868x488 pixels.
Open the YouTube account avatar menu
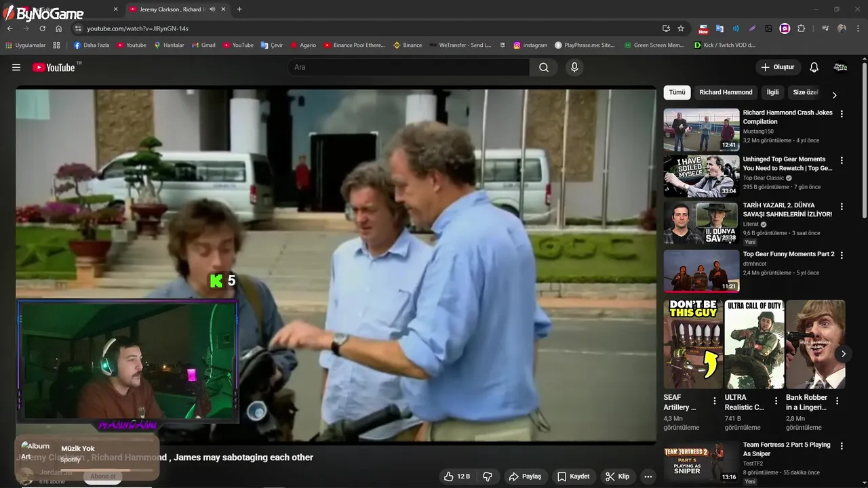point(840,67)
